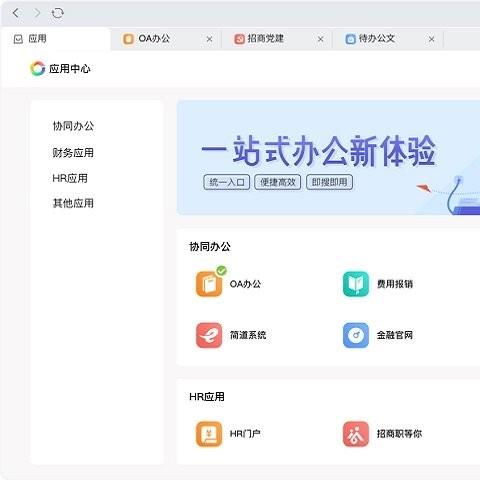Viewport: 480px width, 480px height.
Task: Click the 招商职等你 app label
Action: [399, 434]
